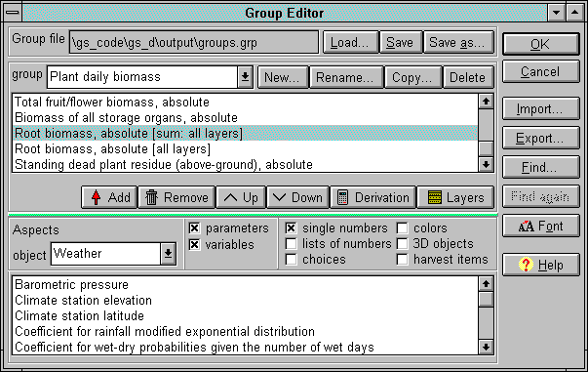Click the Find... button
The width and height of the screenshot is (588, 372).
tap(541, 167)
